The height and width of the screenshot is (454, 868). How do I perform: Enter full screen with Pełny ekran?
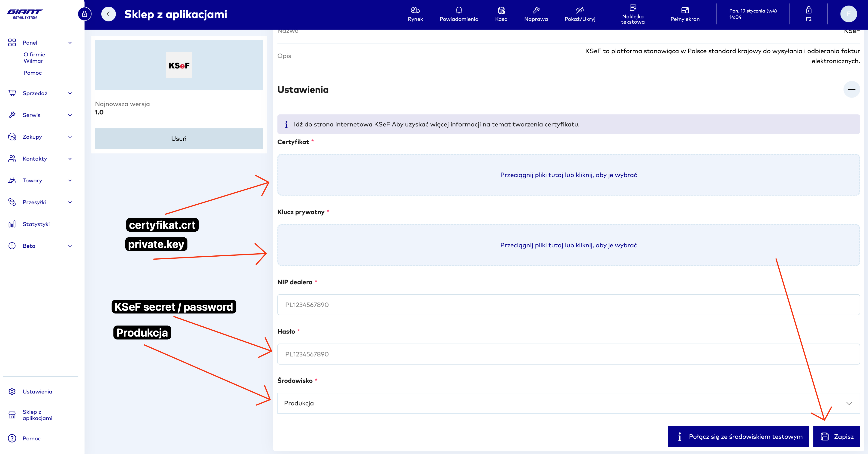pyautogui.click(x=685, y=14)
